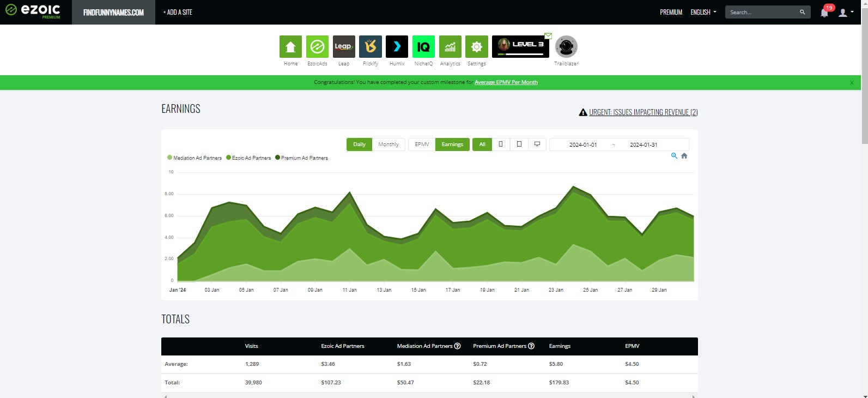Viewport: 868px width, 398px height.
Task: Click the Ezoic Premium logo
Action: [x=33, y=11]
